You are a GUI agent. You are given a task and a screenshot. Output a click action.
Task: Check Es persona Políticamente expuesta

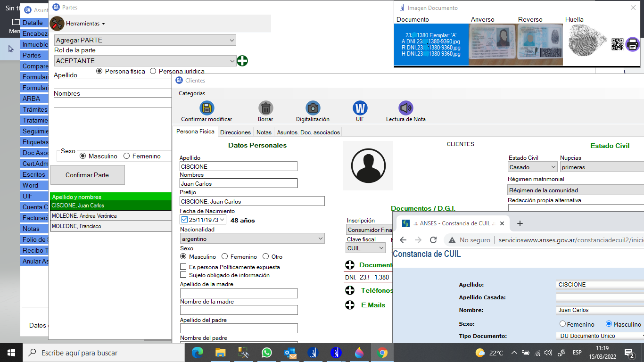[x=183, y=267]
